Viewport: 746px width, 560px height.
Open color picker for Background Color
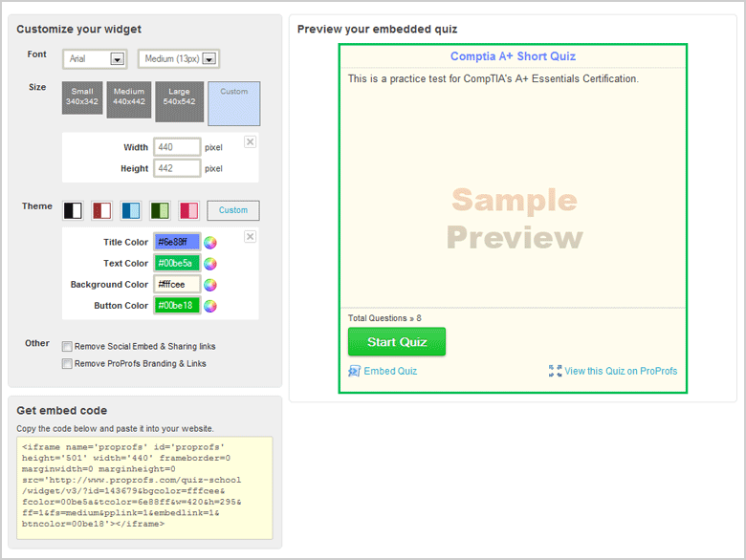[210, 285]
